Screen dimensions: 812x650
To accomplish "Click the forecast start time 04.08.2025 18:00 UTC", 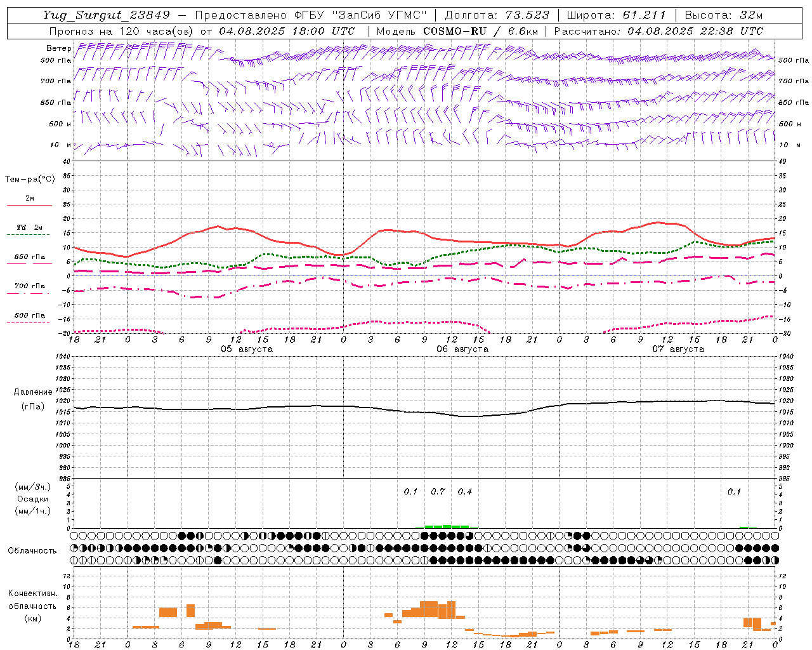I will pyautogui.click(x=287, y=31).
